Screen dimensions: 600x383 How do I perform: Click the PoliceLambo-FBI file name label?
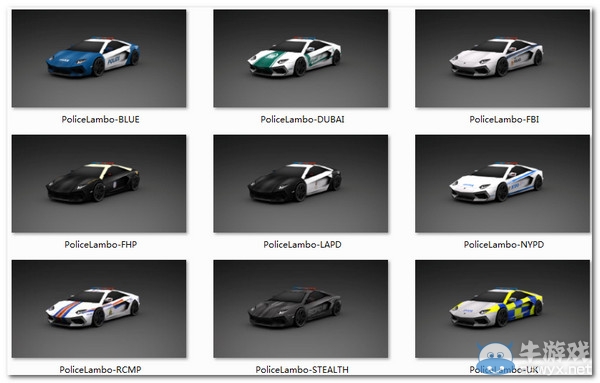(x=504, y=119)
